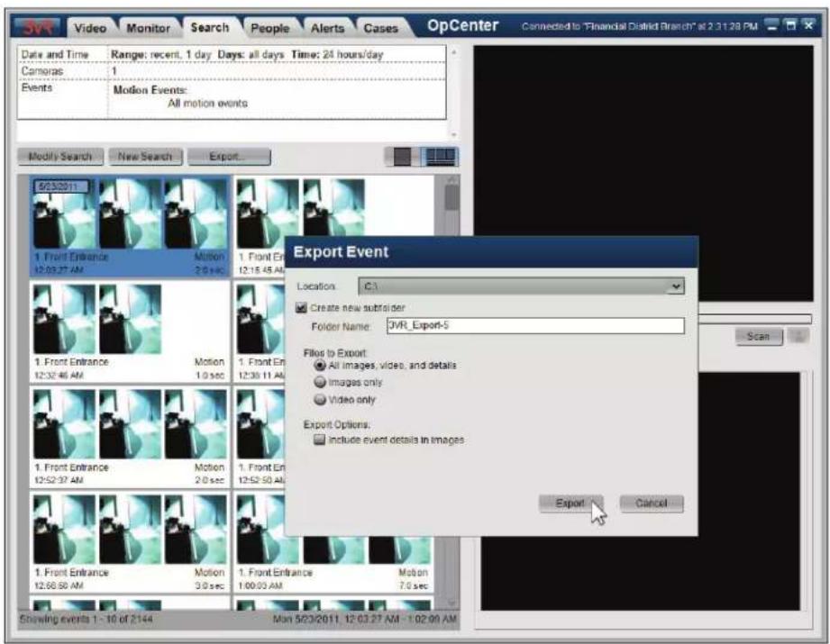Click the Export Event dialog title bar

click(491, 252)
